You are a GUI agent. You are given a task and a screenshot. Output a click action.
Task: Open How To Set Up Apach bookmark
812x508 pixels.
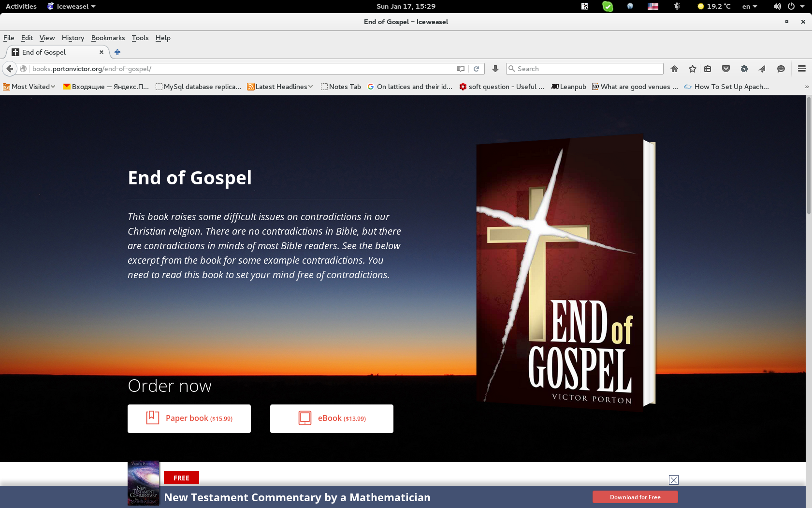(x=726, y=87)
